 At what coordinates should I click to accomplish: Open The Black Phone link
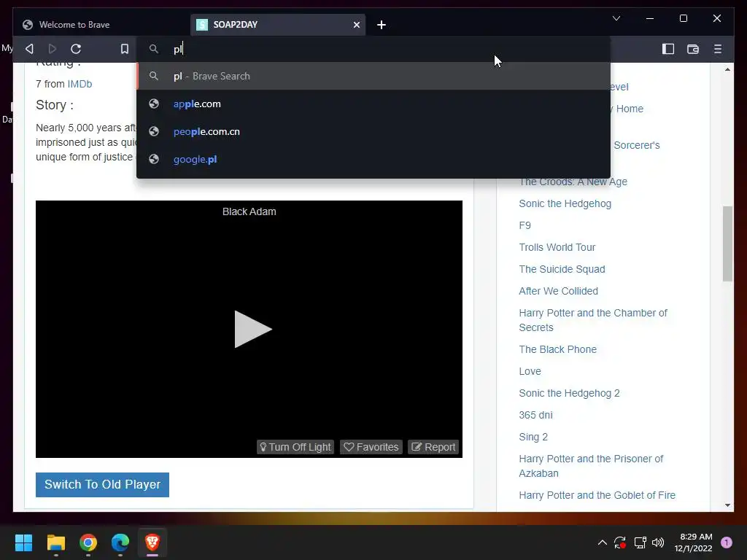(557, 349)
